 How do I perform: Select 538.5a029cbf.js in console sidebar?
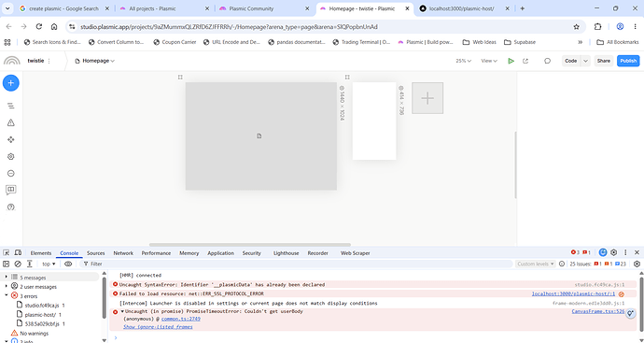(41, 324)
